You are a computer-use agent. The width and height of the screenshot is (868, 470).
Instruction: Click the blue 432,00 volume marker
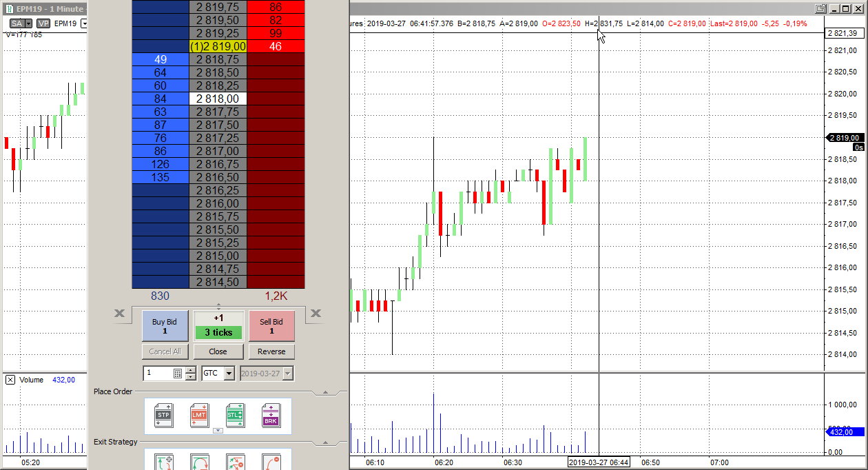pyautogui.click(x=845, y=432)
